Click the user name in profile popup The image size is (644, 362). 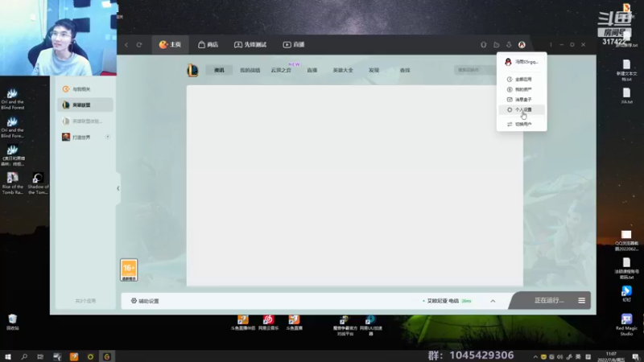coord(526,62)
